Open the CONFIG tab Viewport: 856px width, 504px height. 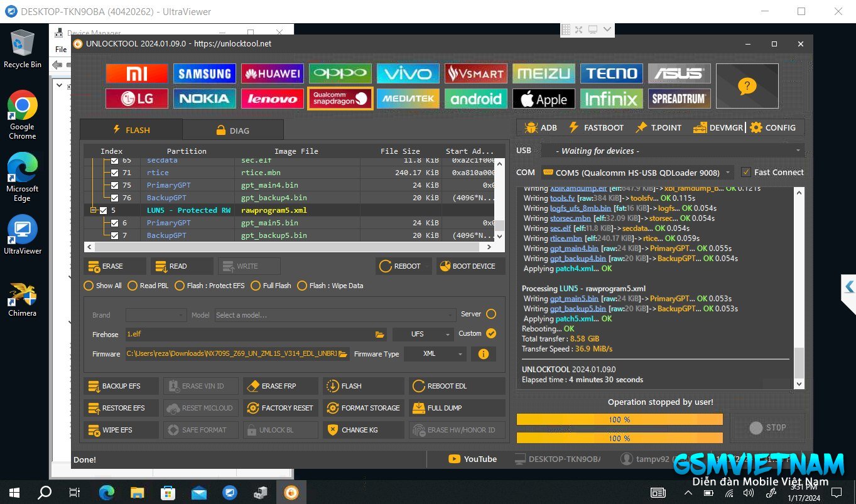click(772, 127)
